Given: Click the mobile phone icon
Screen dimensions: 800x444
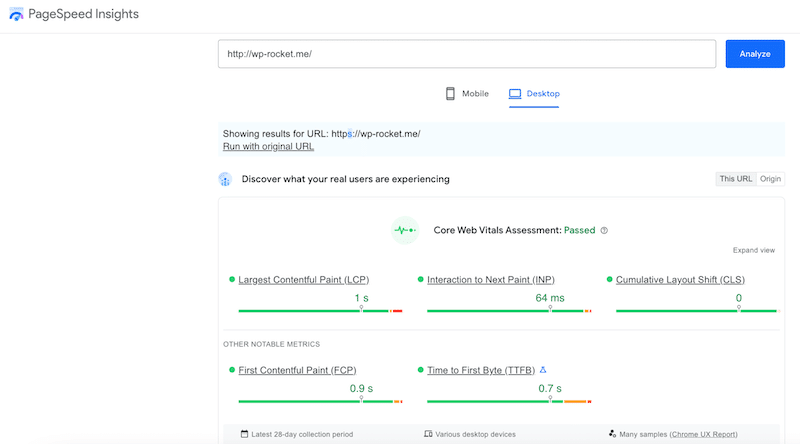Looking at the screenshot, I should click(x=450, y=93).
